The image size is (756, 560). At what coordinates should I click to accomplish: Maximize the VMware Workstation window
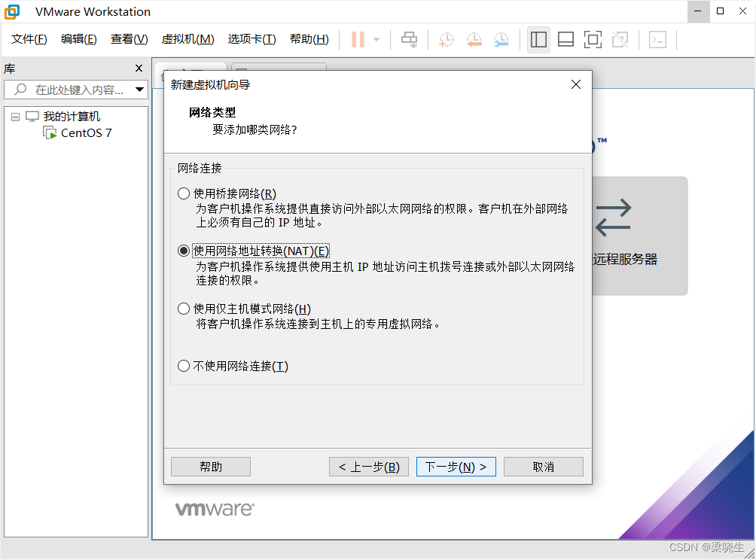point(721,11)
